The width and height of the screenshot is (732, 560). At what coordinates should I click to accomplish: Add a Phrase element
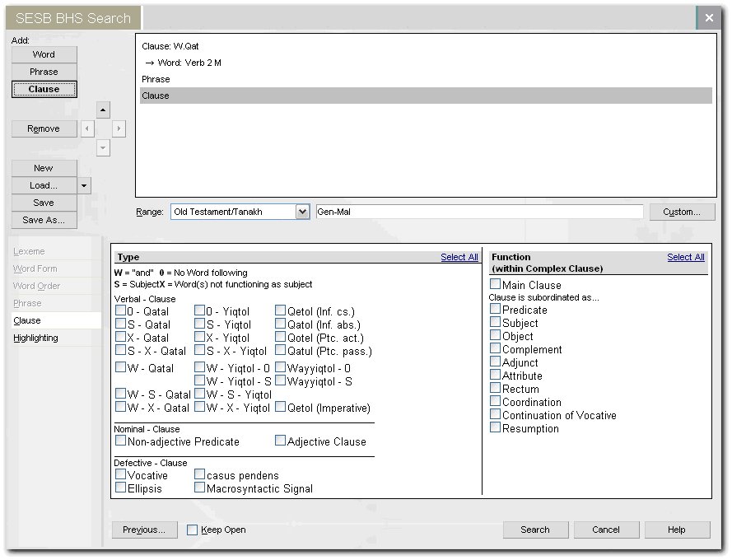coord(44,72)
